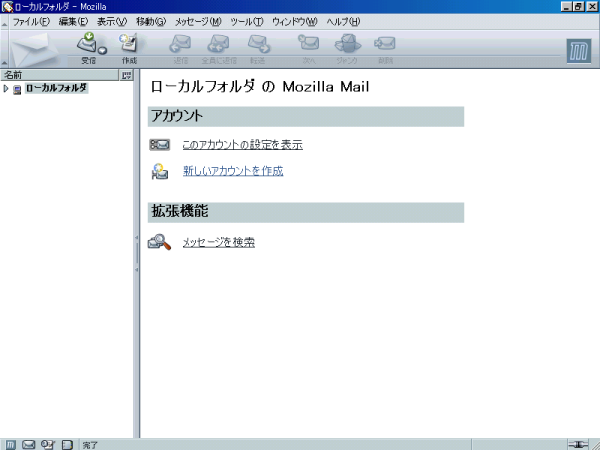Collapse the menu bar grippy

click(x=4, y=22)
